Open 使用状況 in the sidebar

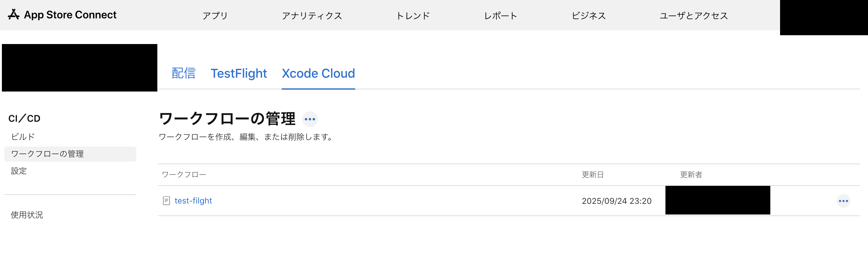[27, 215]
